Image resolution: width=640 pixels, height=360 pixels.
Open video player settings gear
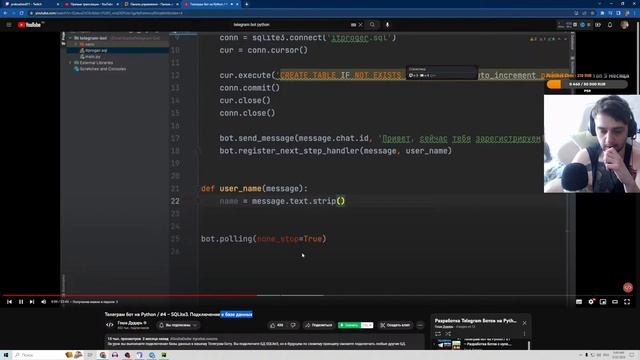tap(591, 302)
